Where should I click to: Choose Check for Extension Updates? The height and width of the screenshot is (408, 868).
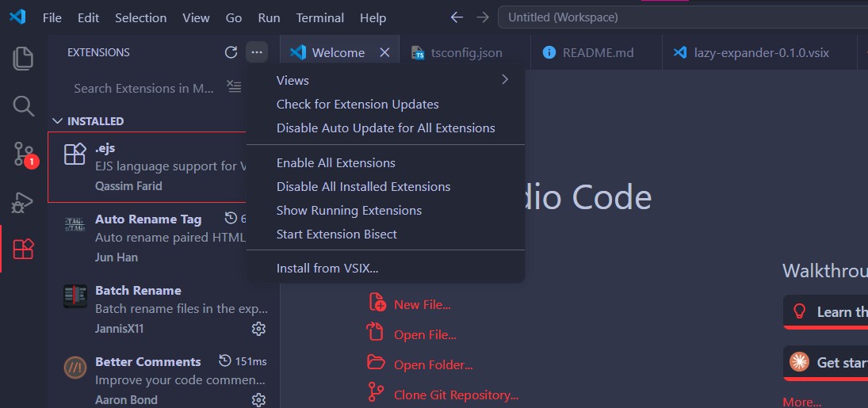[386, 104]
